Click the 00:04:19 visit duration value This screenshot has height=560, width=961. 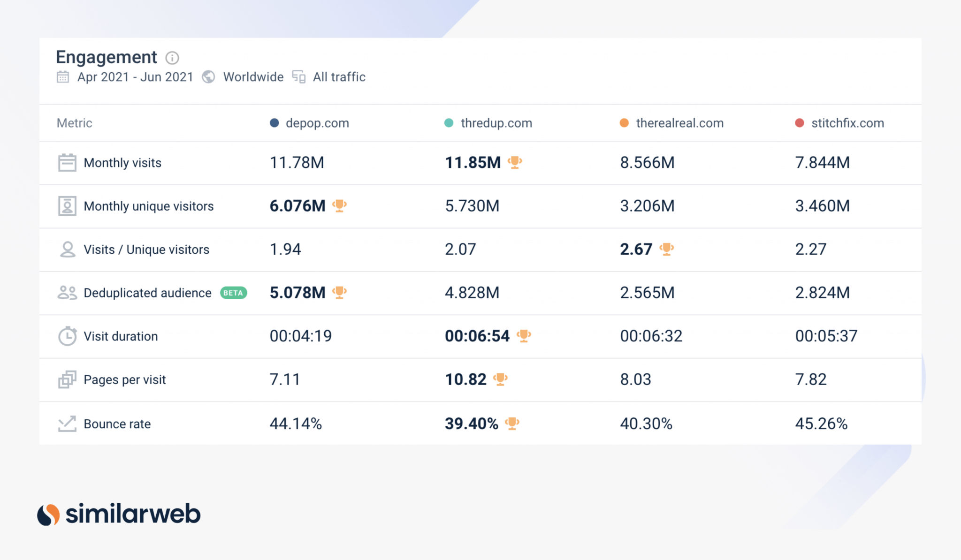(301, 336)
